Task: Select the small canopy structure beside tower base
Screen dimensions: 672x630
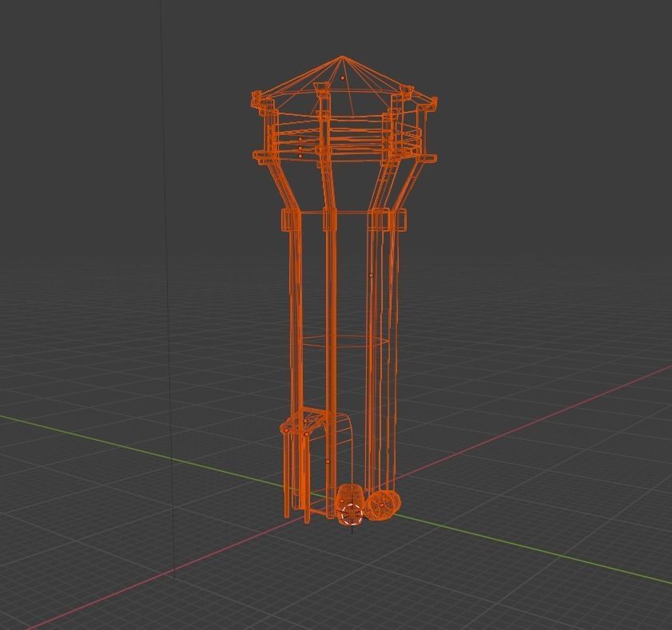Action: [305, 465]
